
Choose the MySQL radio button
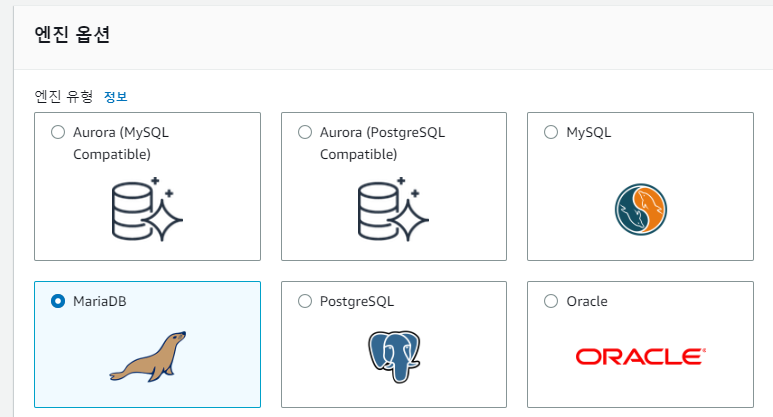coord(551,132)
